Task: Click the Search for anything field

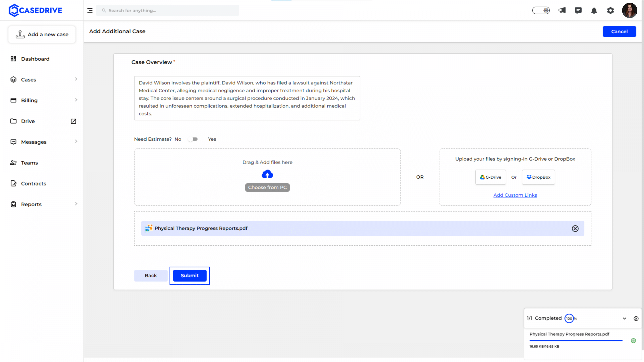Action: pyautogui.click(x=167, y=11)
